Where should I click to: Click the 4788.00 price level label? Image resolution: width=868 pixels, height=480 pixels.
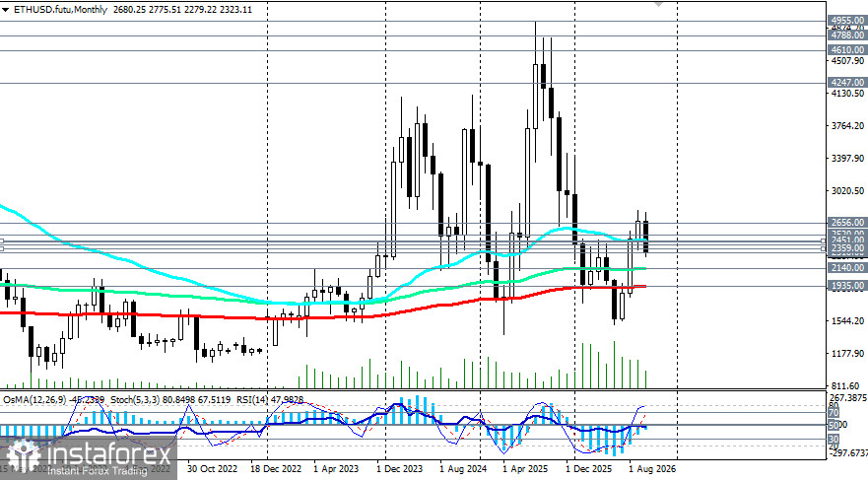click(x=847, y=35)
